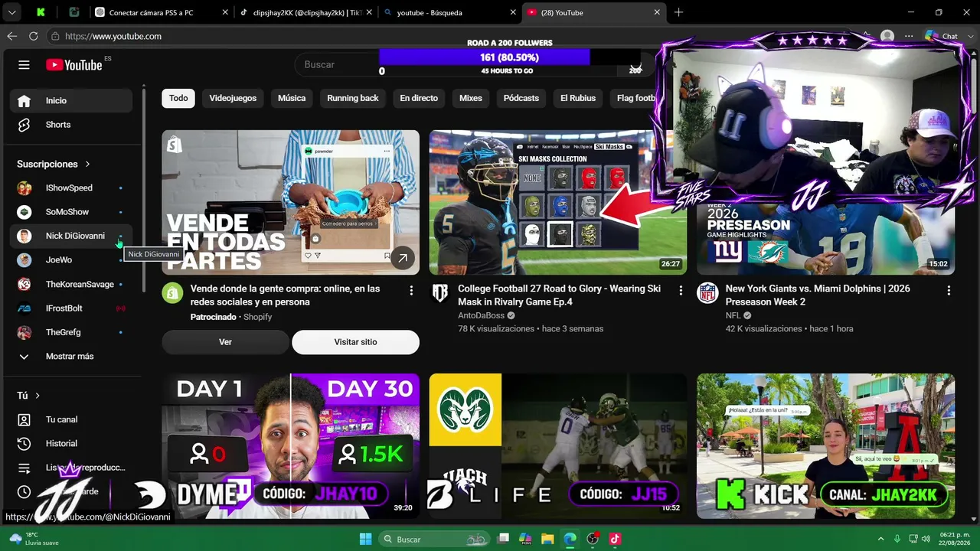980x551 pixels.
Task: Switch to the youtube - Búsqueda tab
Action: coord(449,12)
